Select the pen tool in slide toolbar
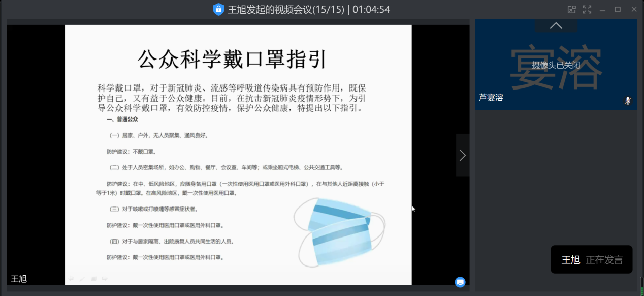The image size is (644, 296). [x=82, y=279]
